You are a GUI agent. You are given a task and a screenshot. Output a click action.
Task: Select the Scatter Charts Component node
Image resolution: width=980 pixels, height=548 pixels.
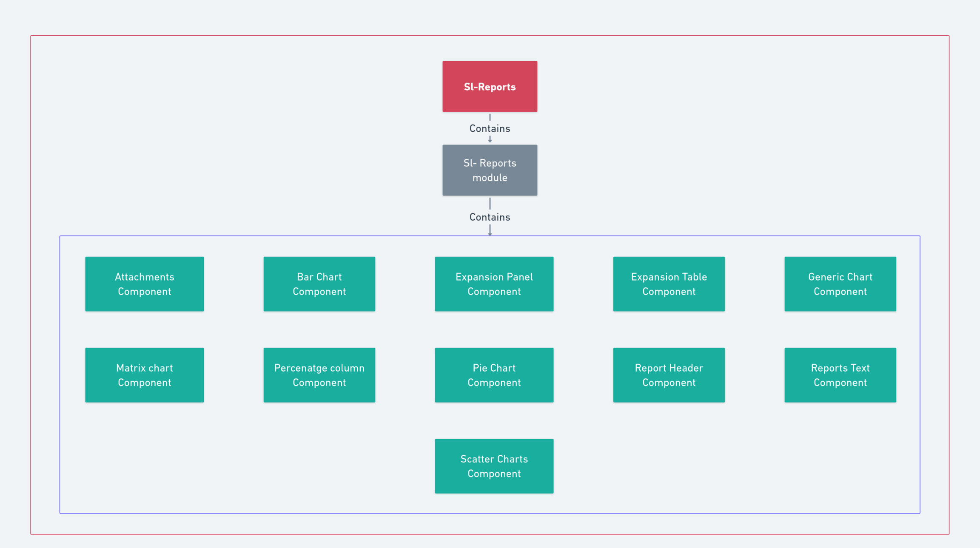(494, 466)
